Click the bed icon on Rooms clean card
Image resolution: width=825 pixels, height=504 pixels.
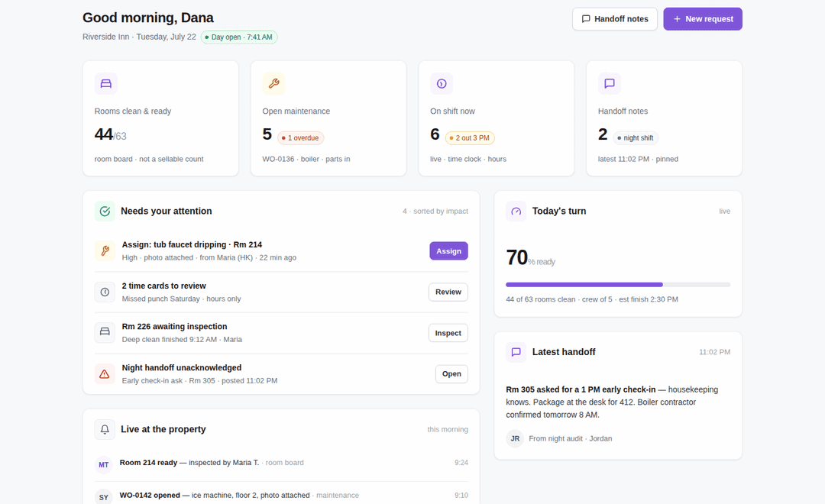click(105, 84)
